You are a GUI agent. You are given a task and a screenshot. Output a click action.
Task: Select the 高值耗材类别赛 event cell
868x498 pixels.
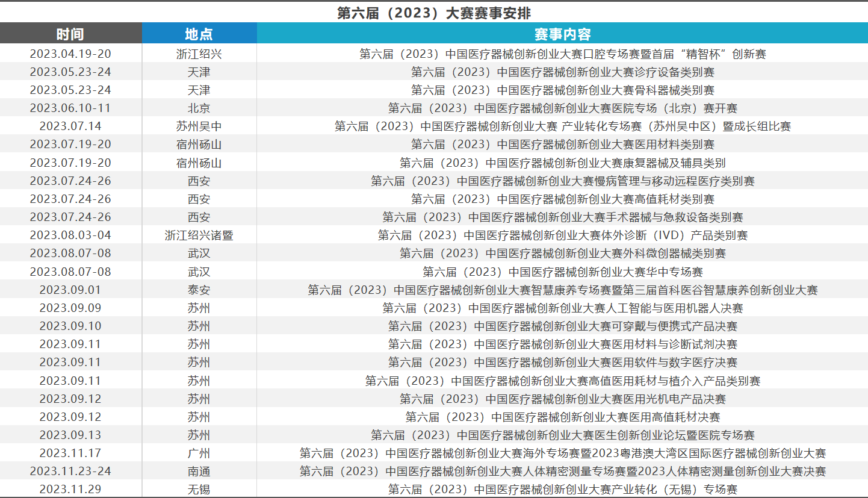coord(562,199)
